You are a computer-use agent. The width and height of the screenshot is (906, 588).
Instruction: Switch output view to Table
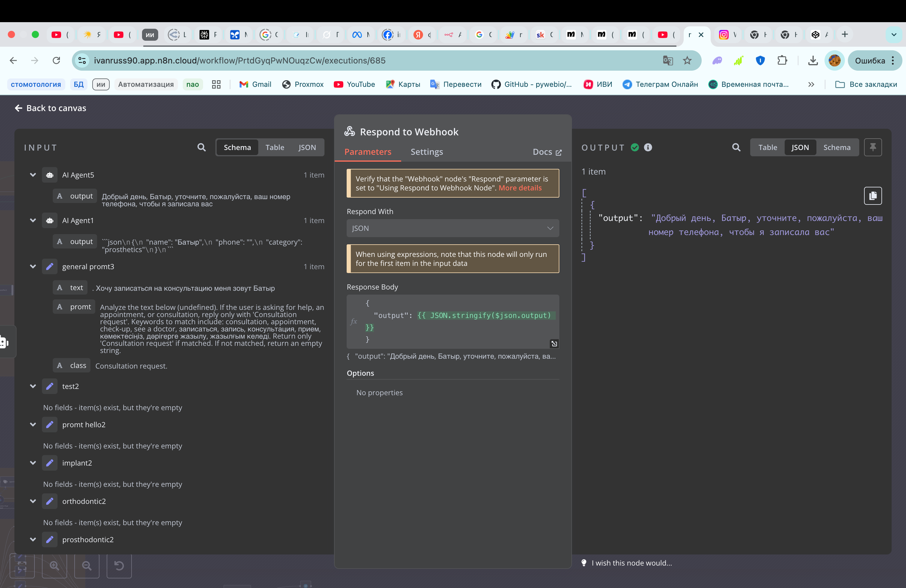[x=768, y=147]
